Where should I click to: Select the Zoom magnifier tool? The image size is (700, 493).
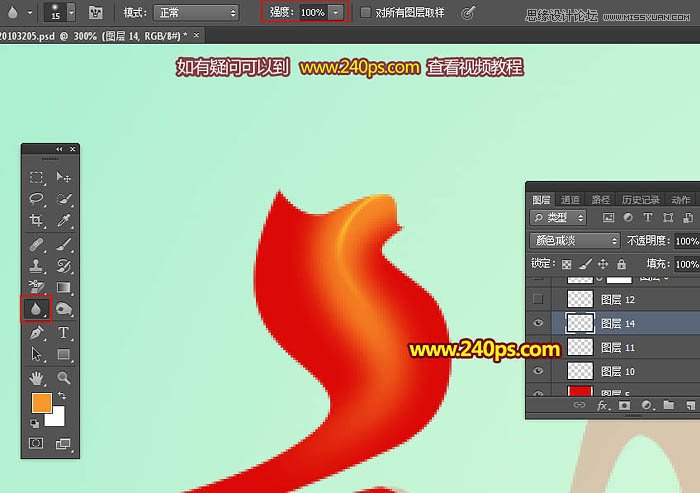click(x=63, y=378)
